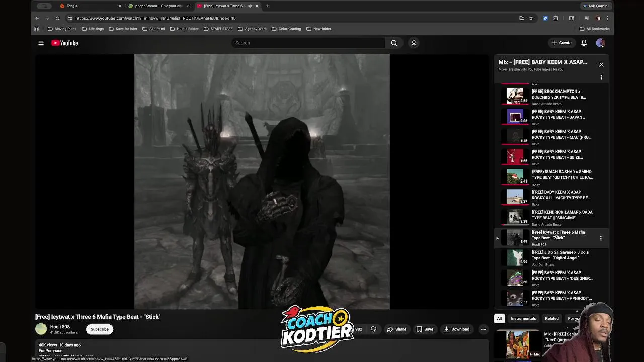Download the video
The height and width of the screenshot is (362, 644).
(x=457, y=329)
